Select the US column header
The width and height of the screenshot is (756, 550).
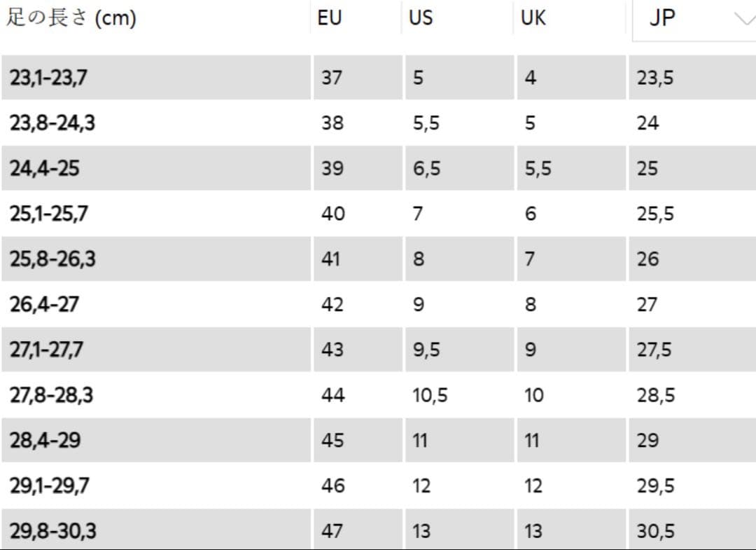(421, 18)
